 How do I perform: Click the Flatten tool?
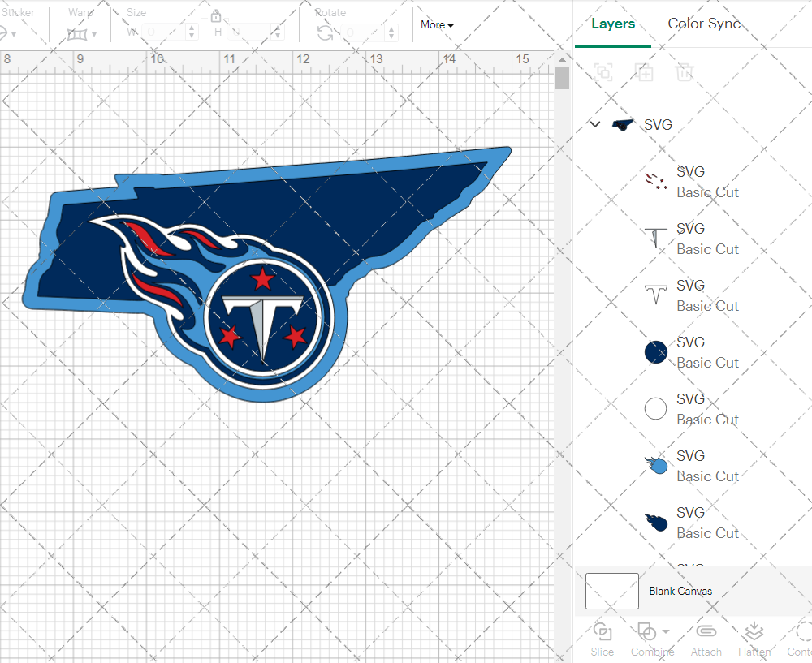point(754,639)
